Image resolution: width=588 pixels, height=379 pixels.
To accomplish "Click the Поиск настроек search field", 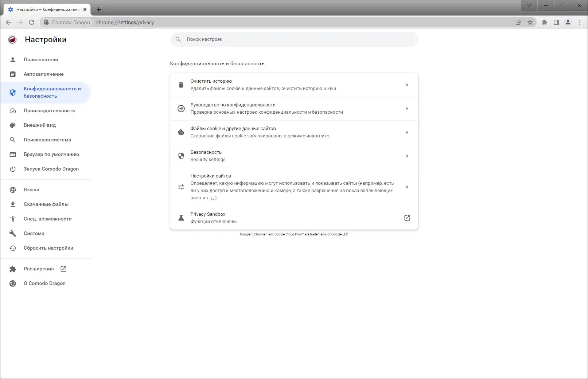I will pos(294,39).
